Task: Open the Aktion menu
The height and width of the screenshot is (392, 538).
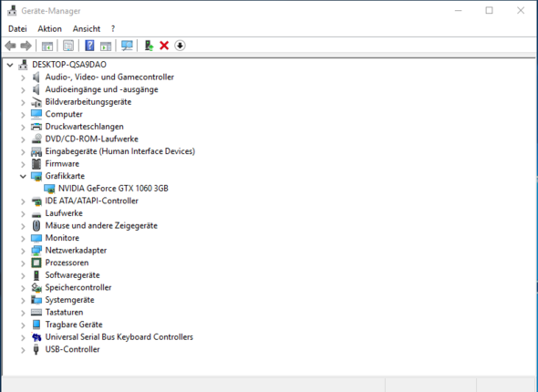Action: pyautogui.click(x=50, y=29)
